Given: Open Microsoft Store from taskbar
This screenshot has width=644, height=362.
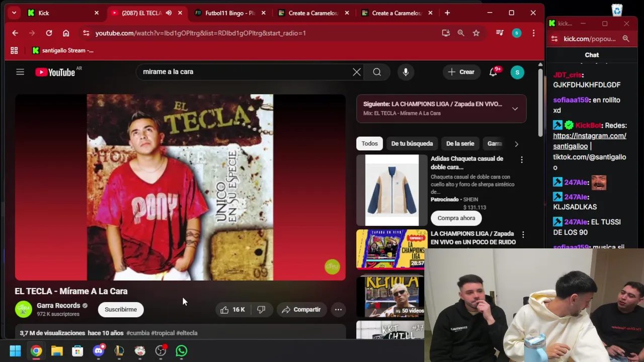Looking at the screenshot, I should point(77,351).
